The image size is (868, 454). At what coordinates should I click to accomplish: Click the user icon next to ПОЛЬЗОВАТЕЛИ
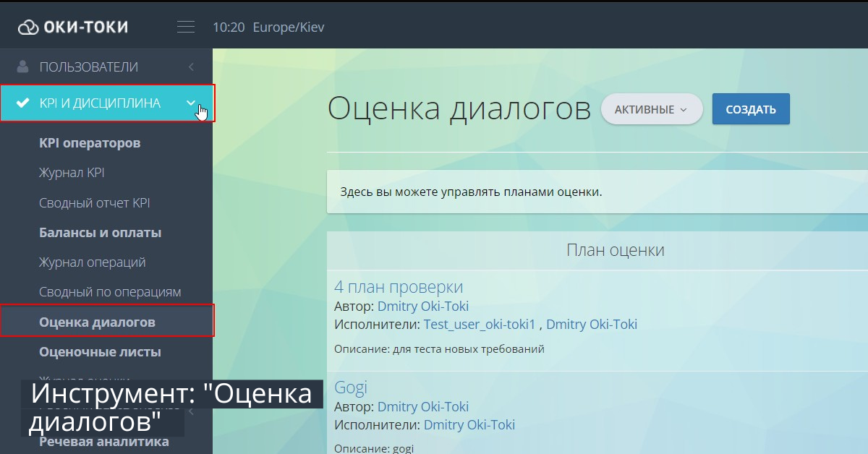point(22,67)
